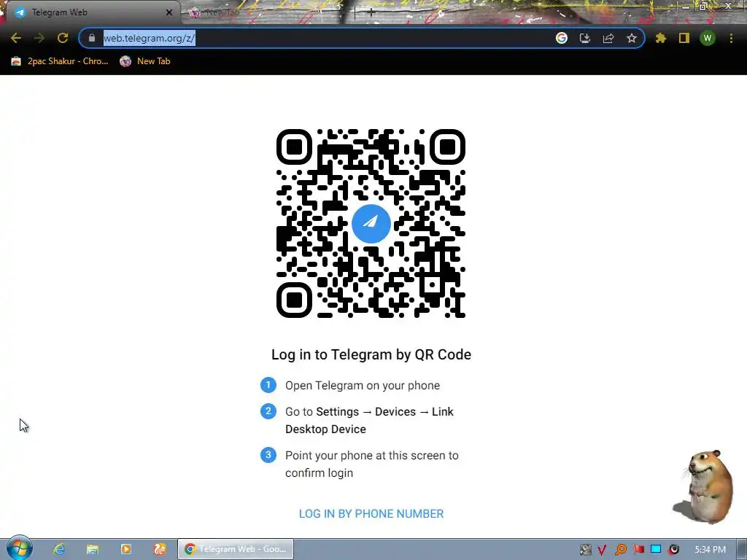This screenshot has height=560, width=747.
Task: Open the New Tab bookmark
Action: click(145, 61)
